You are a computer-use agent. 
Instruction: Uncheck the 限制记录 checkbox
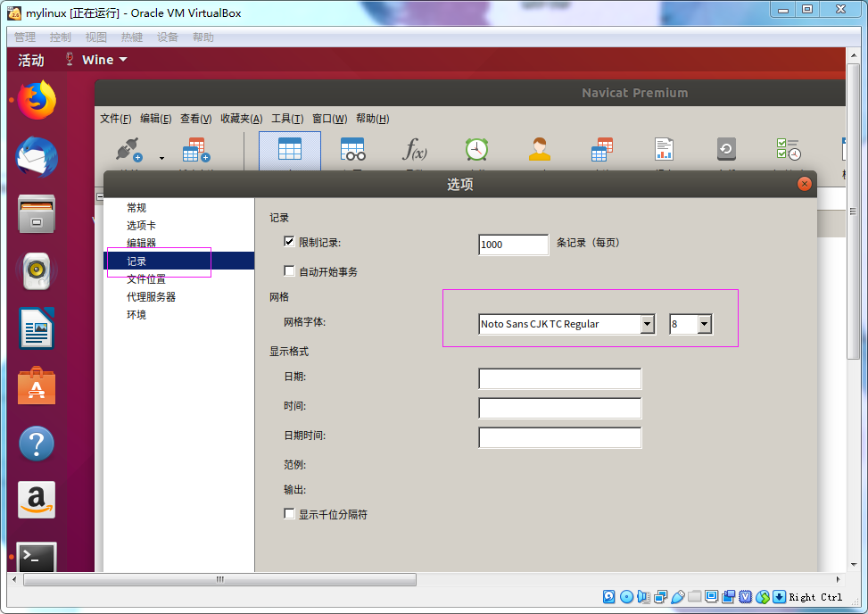289,241
